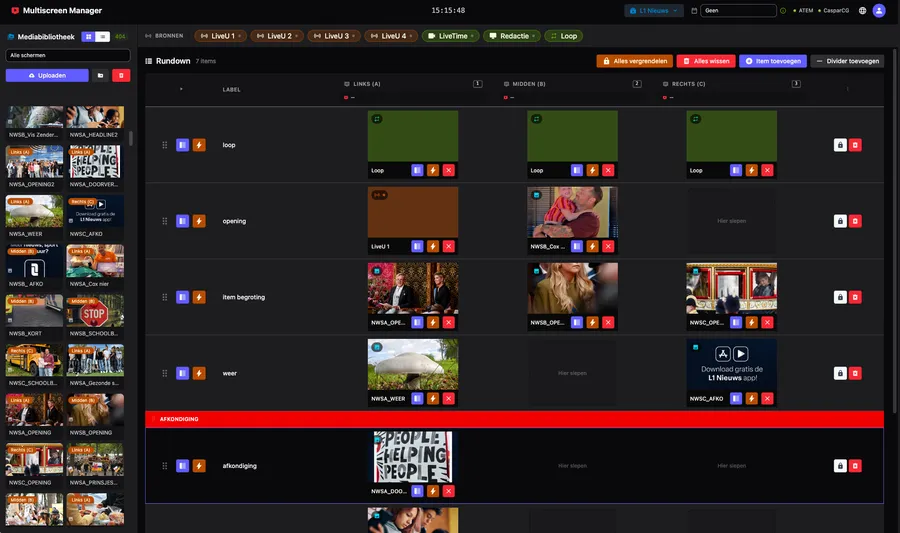This screenshot has height=533, width=900.
Task: Click the purple layout button of the opening row
Action: click(183, 221)
